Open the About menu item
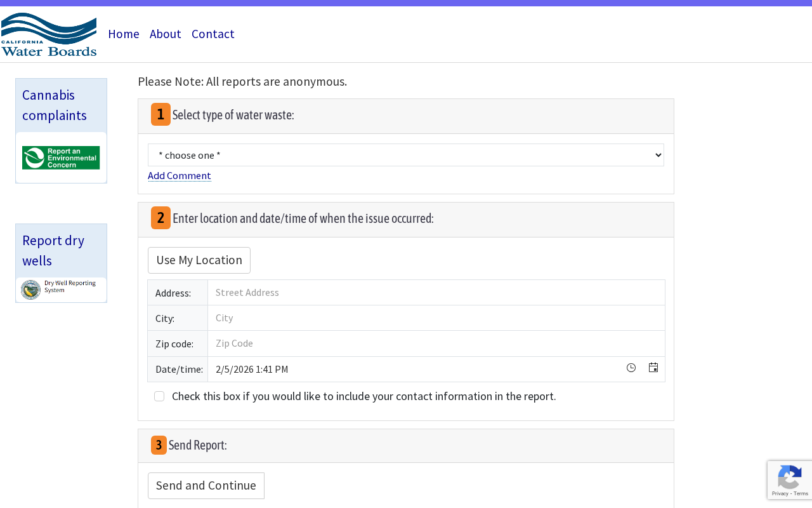812x508 pixels. click(x=166, y=34)
